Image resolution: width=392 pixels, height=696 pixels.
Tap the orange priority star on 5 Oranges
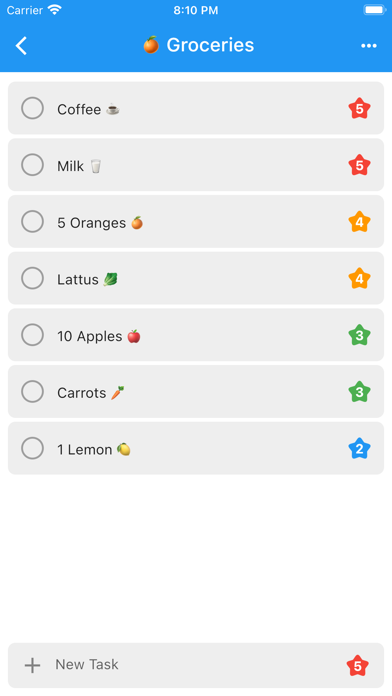pyautogui.click(x=359, y=222)
